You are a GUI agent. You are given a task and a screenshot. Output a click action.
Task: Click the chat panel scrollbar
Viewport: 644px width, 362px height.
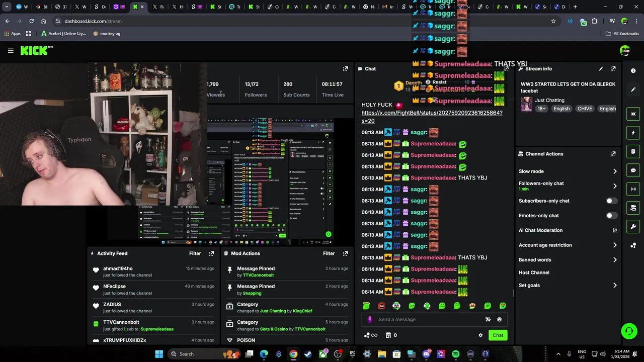[513, 293]
